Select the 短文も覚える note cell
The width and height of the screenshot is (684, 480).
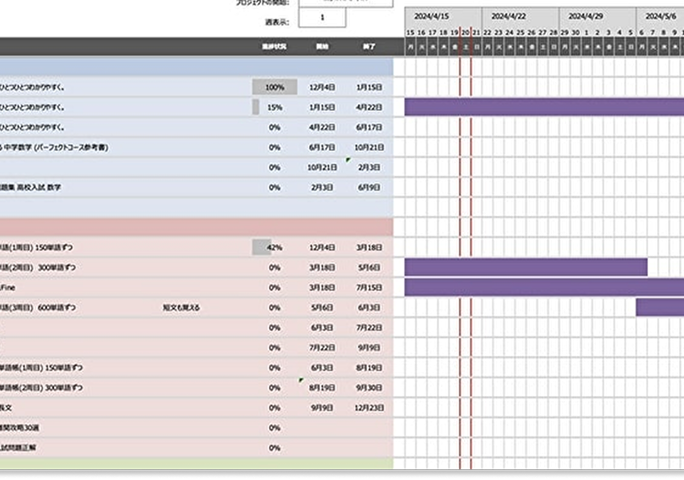point(182,307)
